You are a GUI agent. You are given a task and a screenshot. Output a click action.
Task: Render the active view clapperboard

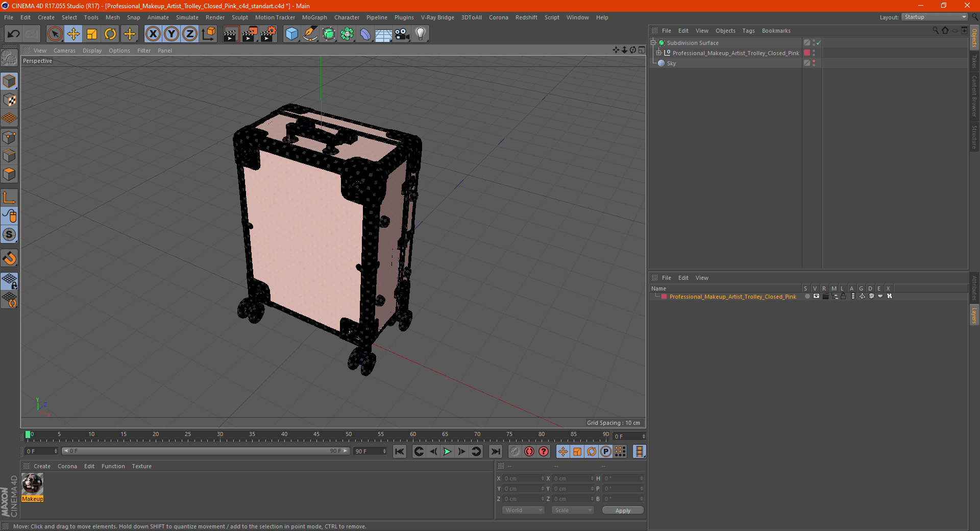(x=231, y=34)
